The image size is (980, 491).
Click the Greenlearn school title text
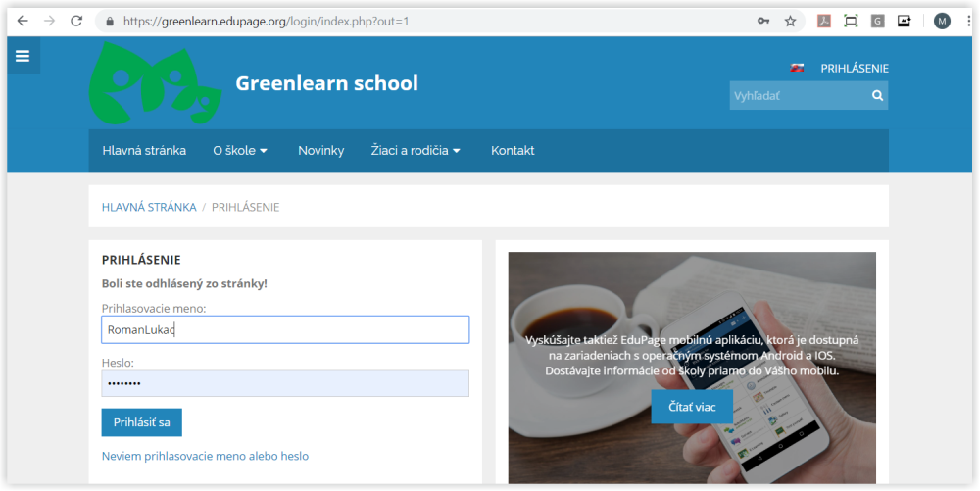(x=327, y=83)
